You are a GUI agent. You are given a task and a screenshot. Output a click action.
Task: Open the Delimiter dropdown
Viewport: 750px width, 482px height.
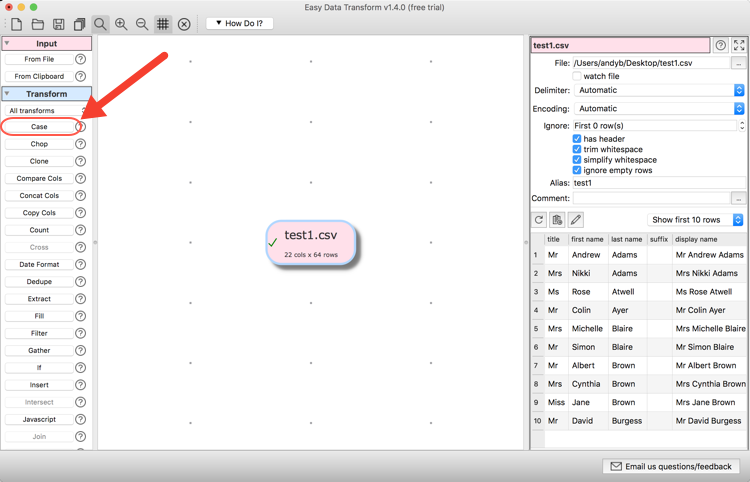pyautogui.click(x=660, y=90)
